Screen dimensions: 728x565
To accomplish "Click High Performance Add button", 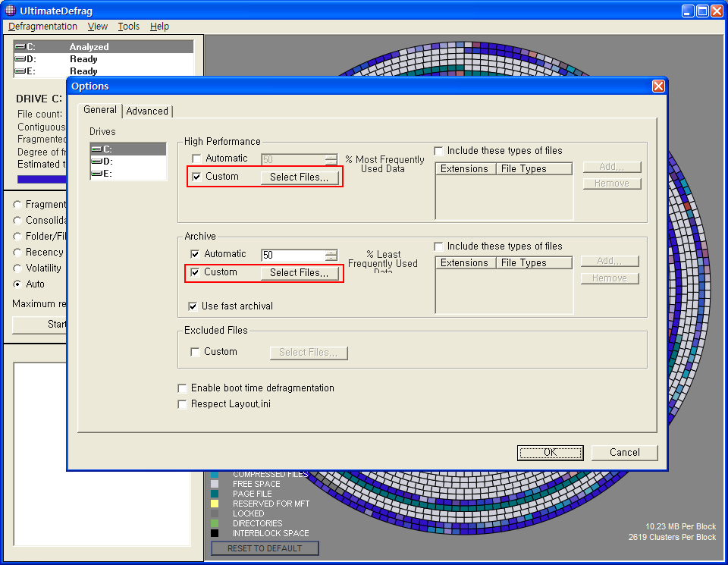I will [612, 167].
